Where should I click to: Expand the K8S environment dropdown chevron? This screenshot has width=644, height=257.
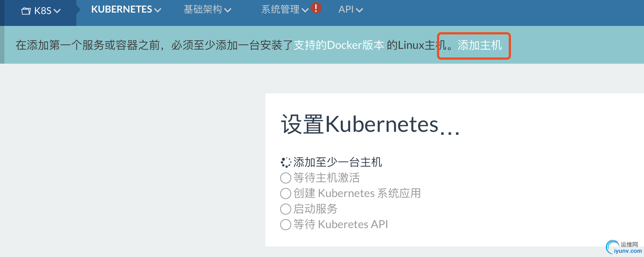click(x=57, y=11)
